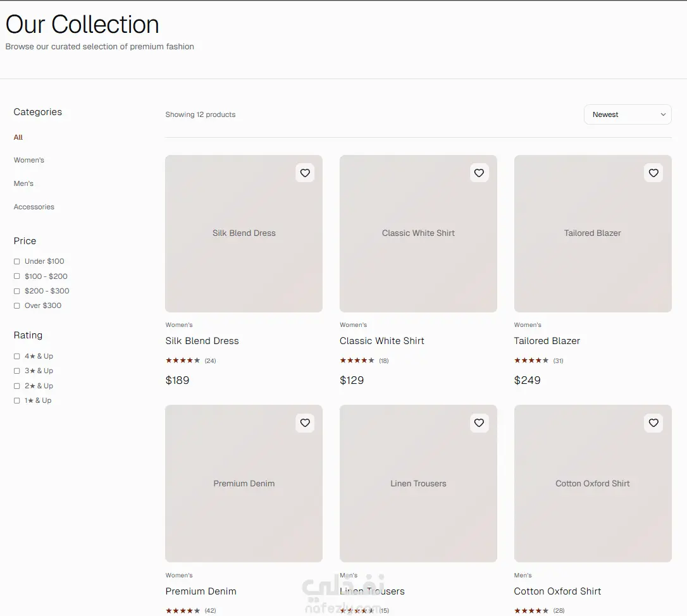Click heart icon on Tailored Blazer card
This screenshot has height=616, width=687.
click(x=653, y=173)
